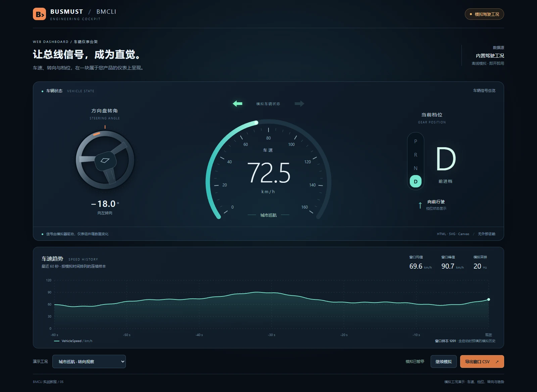Click the 车辆信号总览 link
Viewport: 537px width, 392px height.
click(484, 91)
